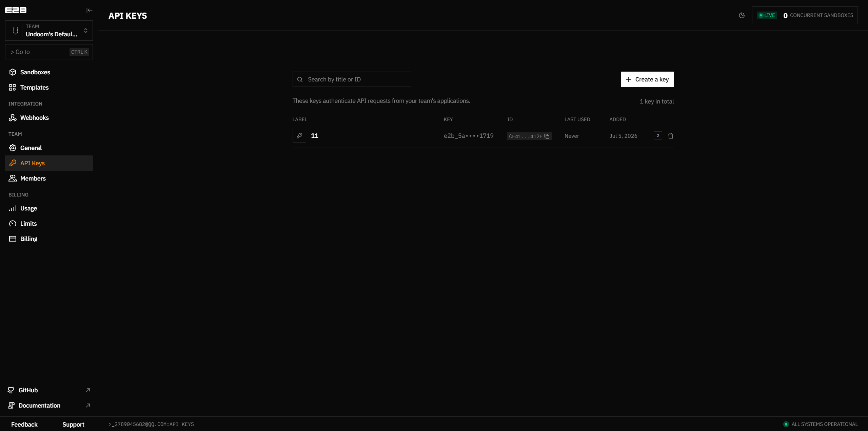Screen dimensions: 868x431
Task: Click the KEY column header
Action: point(448,119)
